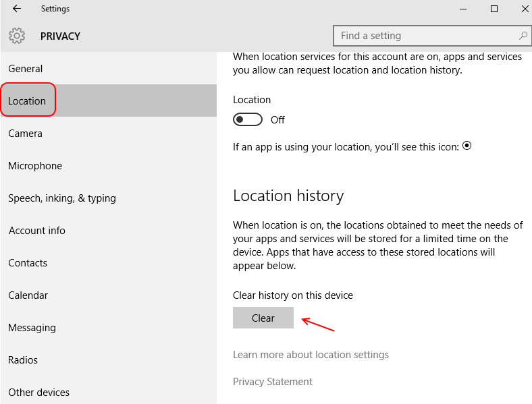Select Radios in the sidebar

tap(109, 360)
